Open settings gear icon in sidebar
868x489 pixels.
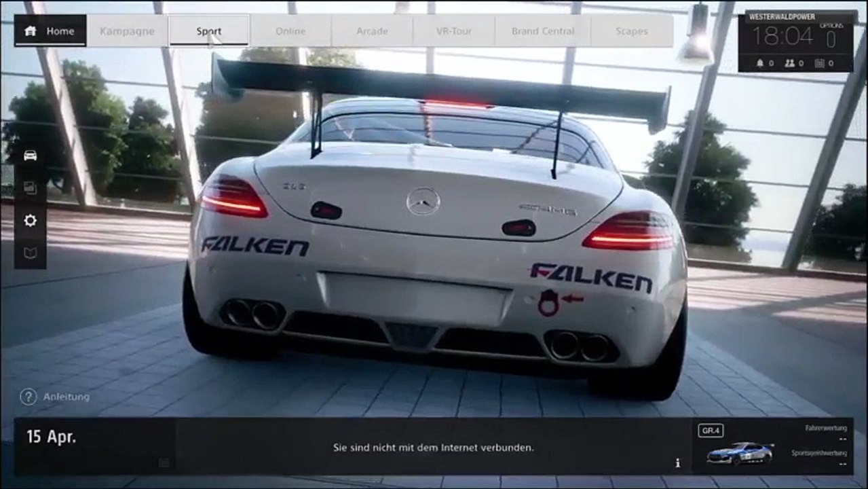click(x=30, y=221)
